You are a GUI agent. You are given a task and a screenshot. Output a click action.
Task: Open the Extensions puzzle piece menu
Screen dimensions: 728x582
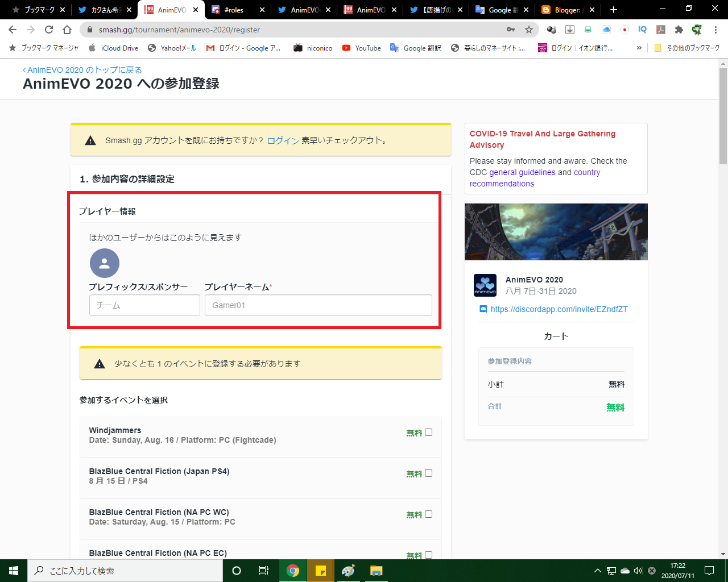click(679, 30)
